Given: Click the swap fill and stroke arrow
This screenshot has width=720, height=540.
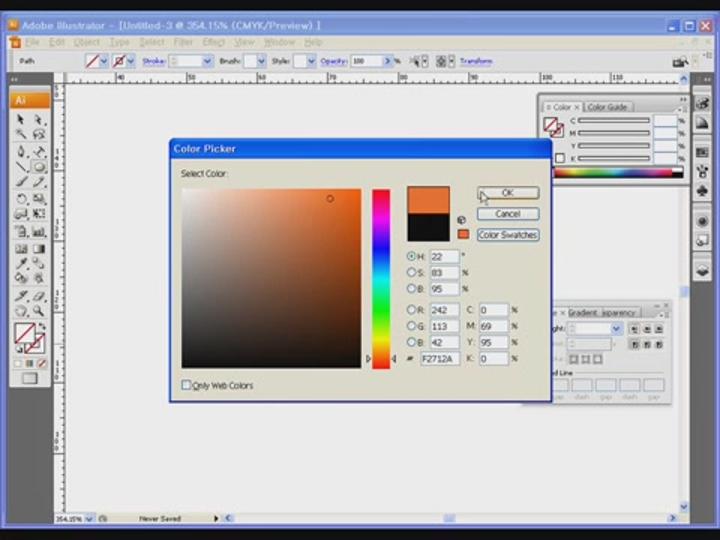Looking at the screenshot, I should pos(42,326).
